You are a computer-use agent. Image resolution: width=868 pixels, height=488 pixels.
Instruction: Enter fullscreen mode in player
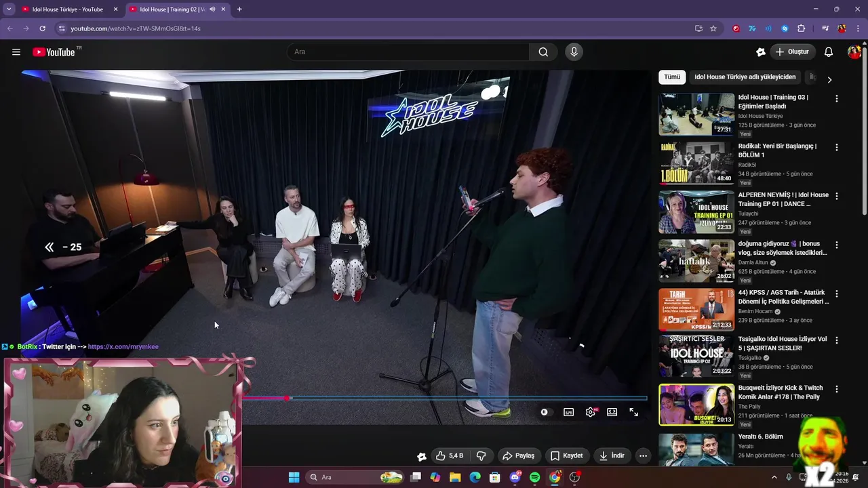(634, 412)
